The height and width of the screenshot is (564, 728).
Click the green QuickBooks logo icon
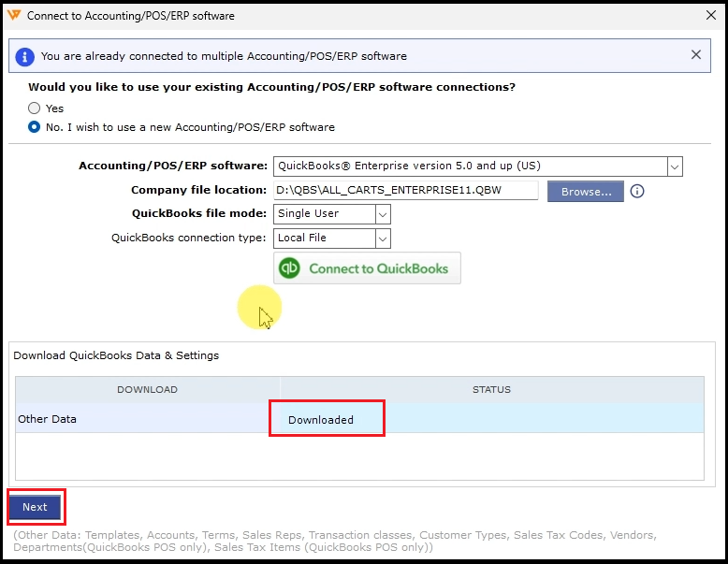pyautogui.click(x=290, y=268)
